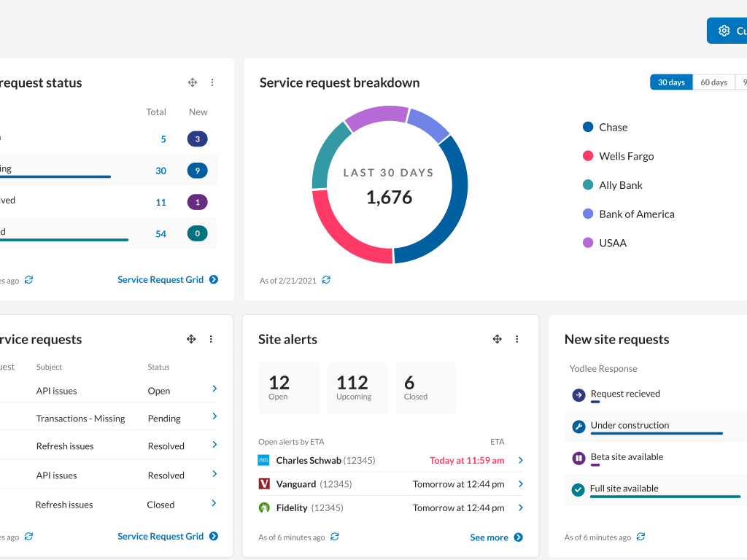Click new-count badge showing 1

pos(197,202)
